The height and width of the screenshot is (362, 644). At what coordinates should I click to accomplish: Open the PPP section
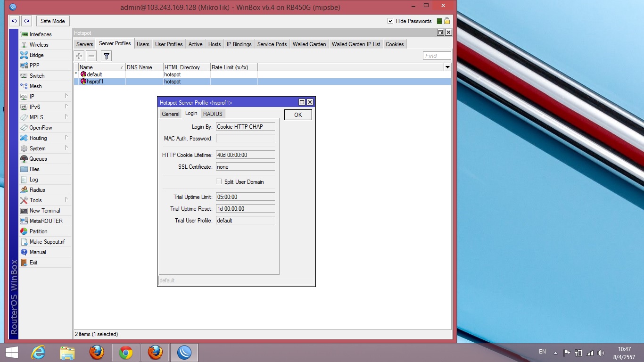coord(34,66)
